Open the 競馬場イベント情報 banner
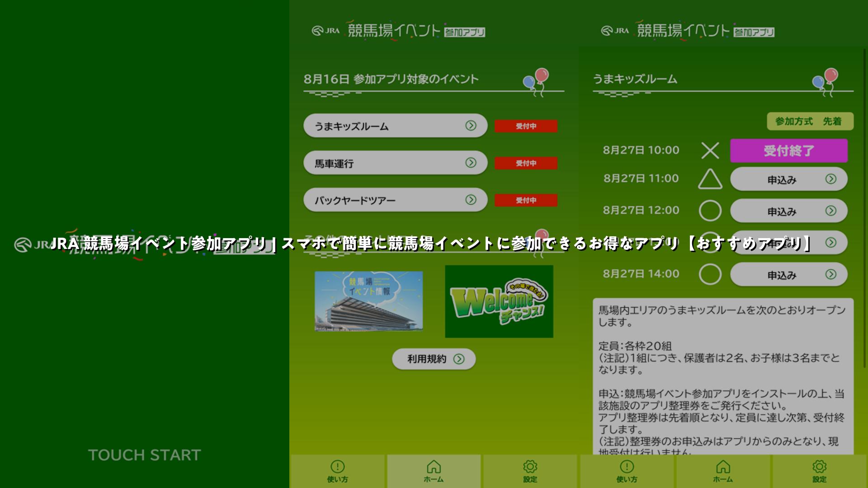This screenshot has height=488, width=868. tap(368, 301)
